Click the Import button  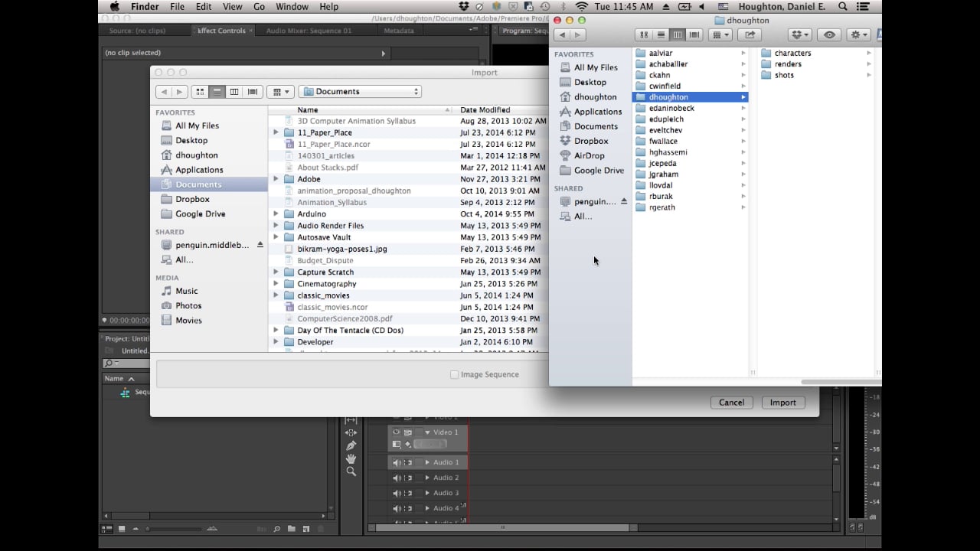tap(782, 403)
